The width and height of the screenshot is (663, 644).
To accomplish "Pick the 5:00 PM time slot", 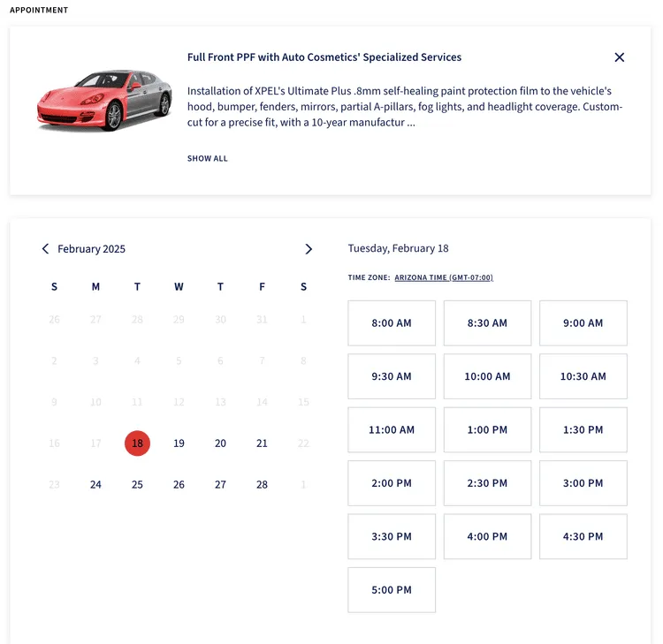I will click(392, 590).
